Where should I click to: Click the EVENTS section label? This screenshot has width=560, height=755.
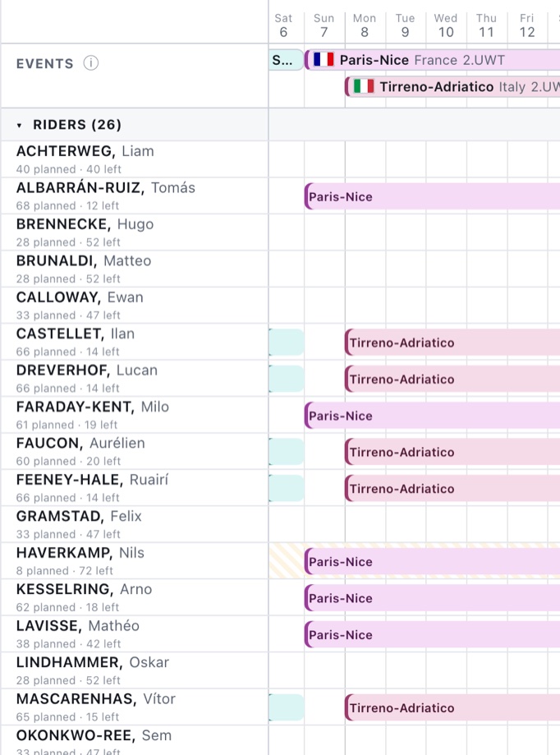pos(44,63)
